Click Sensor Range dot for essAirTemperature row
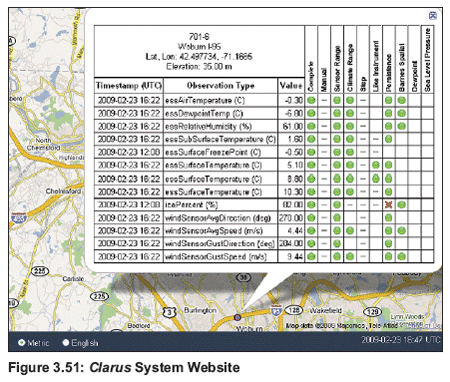450x382 pixels. tap(337, 100)
